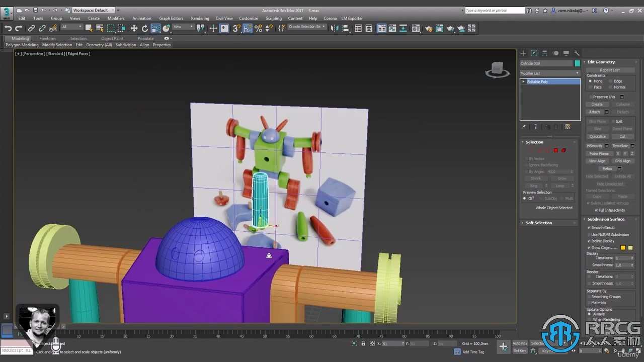The height and width of the screenshot is (362, 644).
Task: Select None constraint radio button
Action: tap(590, 81)
